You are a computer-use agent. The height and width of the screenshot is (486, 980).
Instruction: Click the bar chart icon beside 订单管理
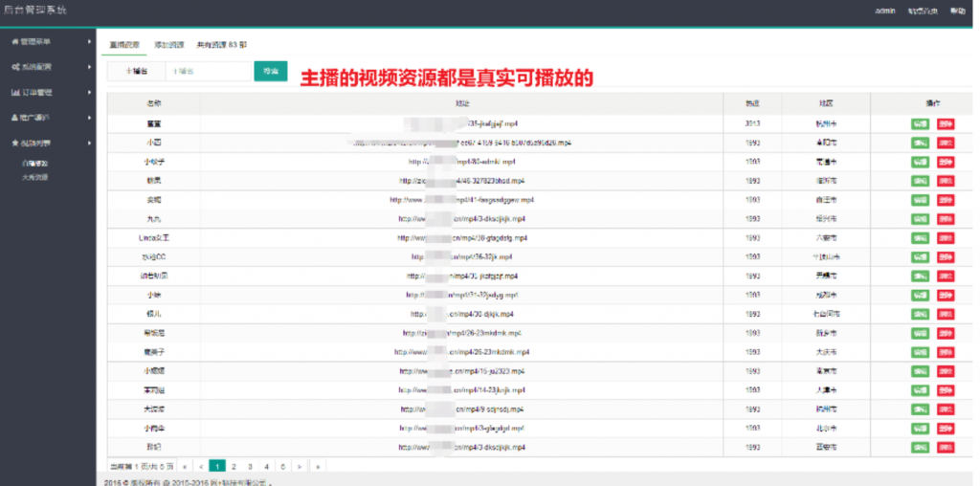[15, 93]
